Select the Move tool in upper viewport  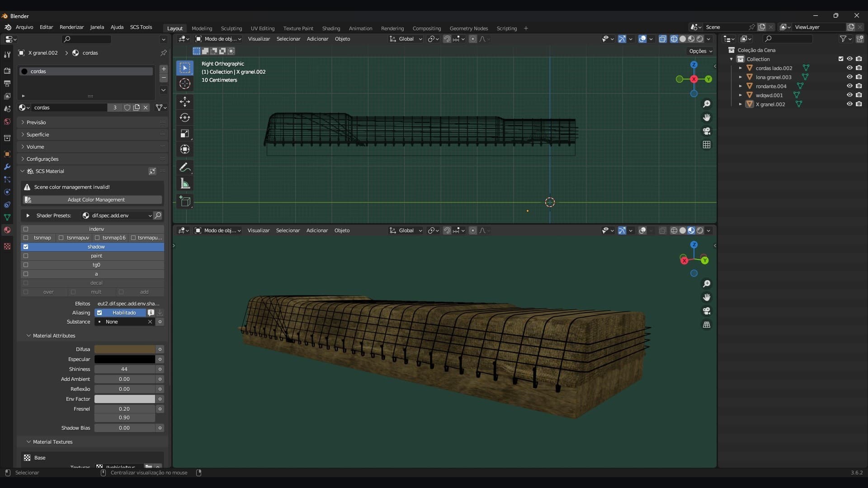[184, 101]
